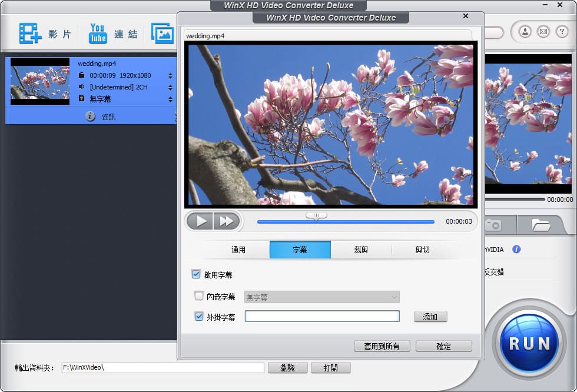Image resolution: width=577 pixels, height=392 pixels.
Task: Switch to the 裁剪 tab
Action: pos(361,250)
